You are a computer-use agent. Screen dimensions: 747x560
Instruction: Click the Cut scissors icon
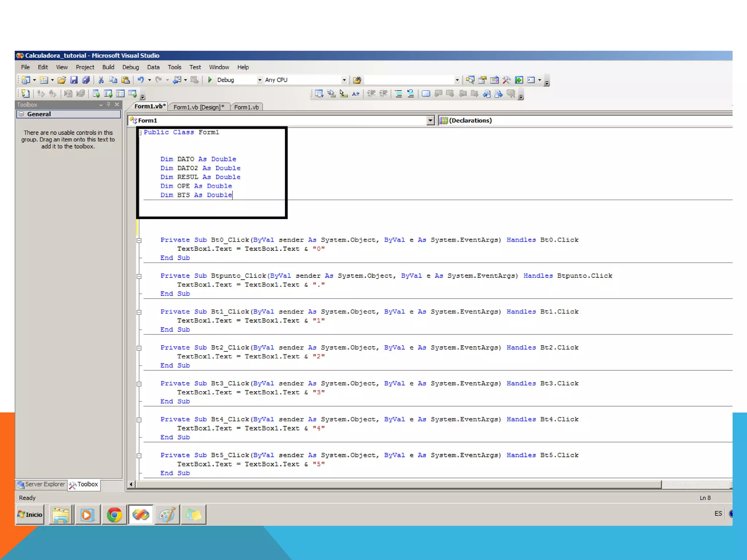click(x=101, y=80)
